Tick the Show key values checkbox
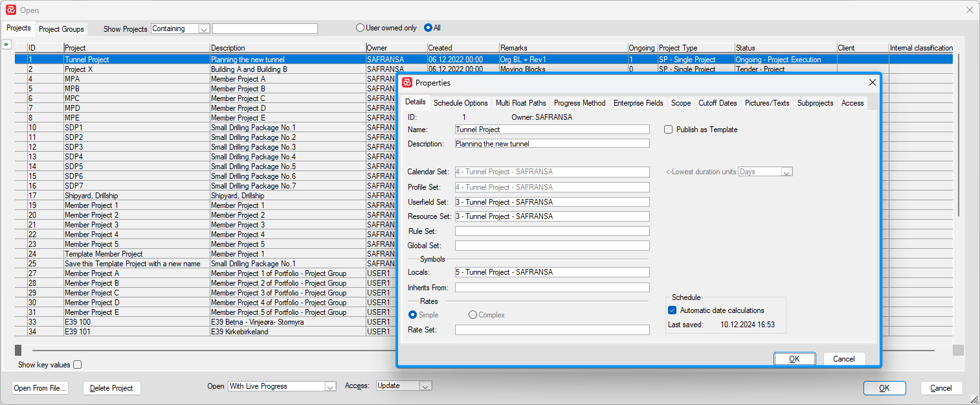The image size is (980, 405). [78, 365]
